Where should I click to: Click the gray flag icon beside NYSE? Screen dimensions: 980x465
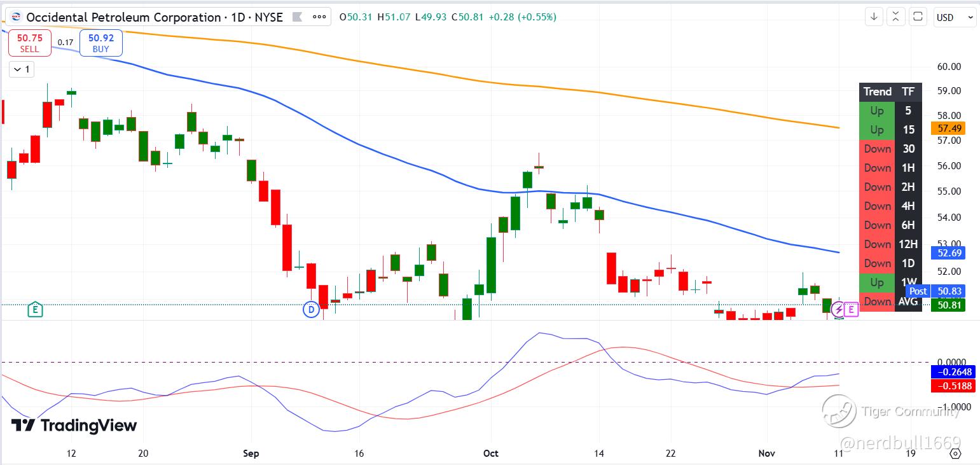(x=296, y=17)
